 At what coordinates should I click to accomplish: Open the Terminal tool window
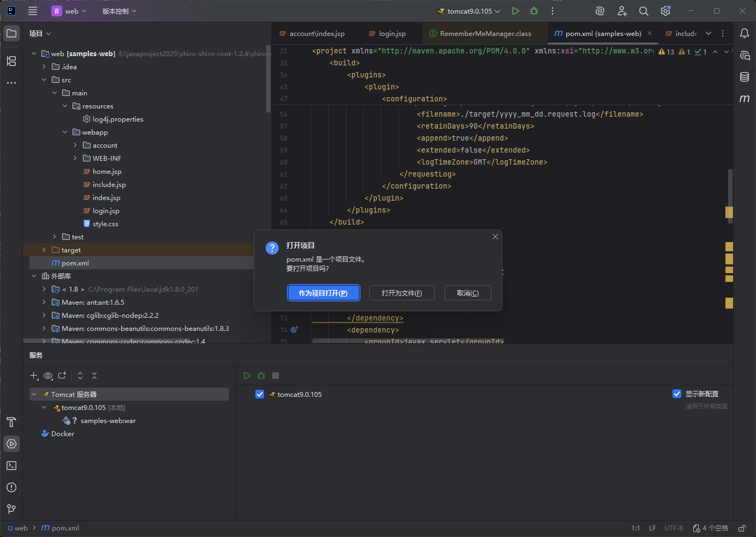[11, 466]
